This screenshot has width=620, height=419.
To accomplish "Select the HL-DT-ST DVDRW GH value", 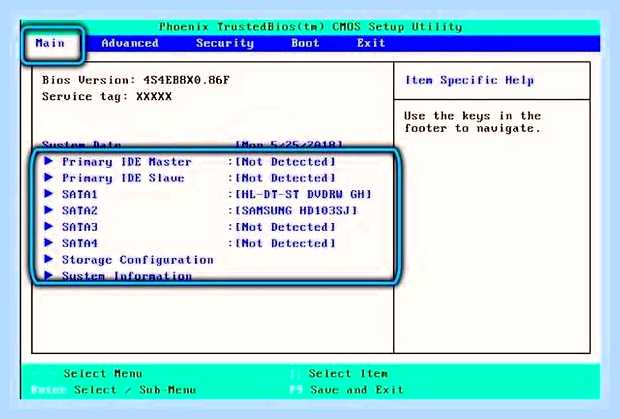I will tap(304, 194).
